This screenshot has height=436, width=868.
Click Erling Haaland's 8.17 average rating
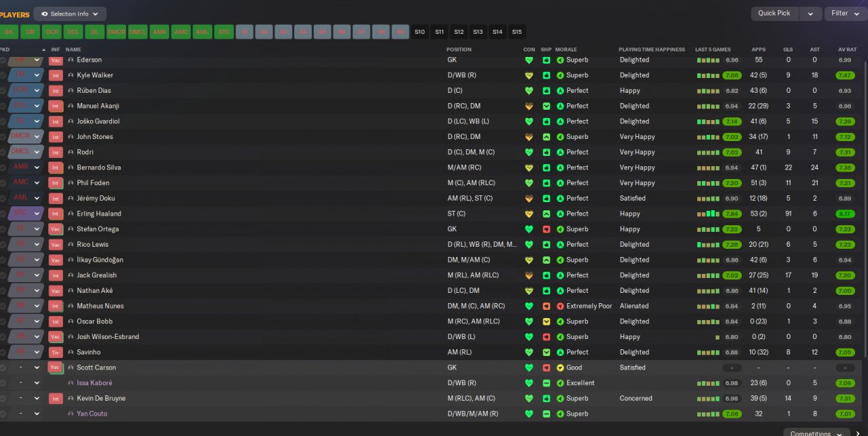845,214
